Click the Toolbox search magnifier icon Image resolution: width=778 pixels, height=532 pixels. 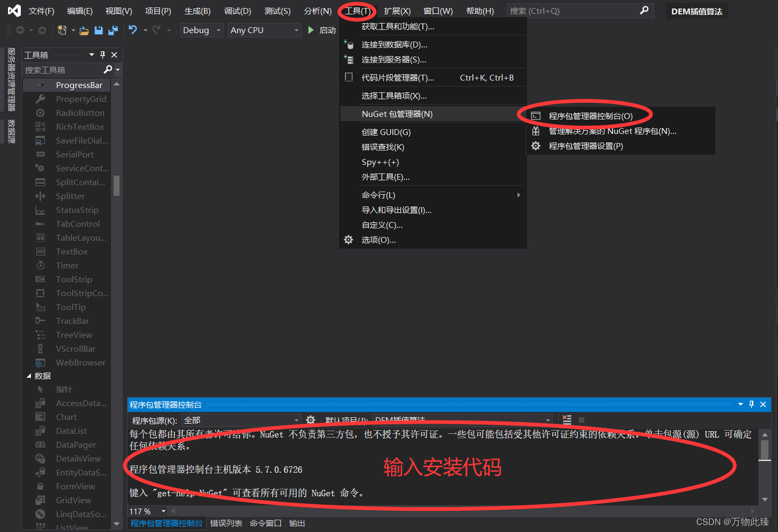point(108,69)
